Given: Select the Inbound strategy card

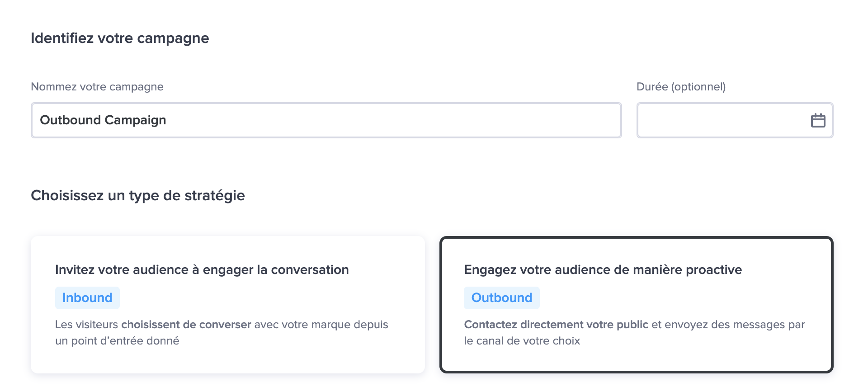Looking at the screenshot, I should 228,305.
